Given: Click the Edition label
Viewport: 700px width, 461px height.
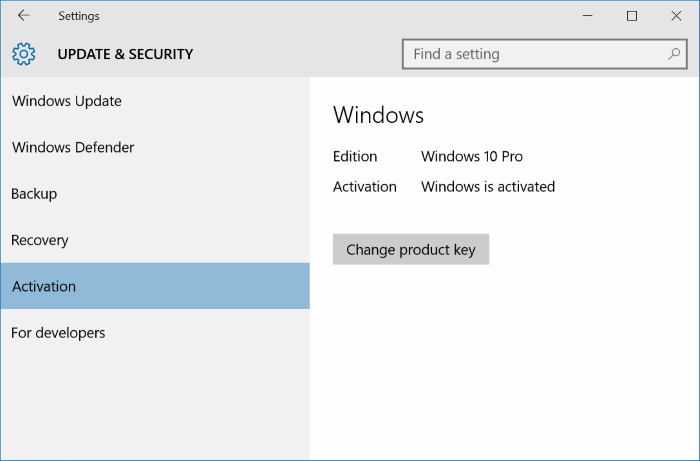Looking at the screenshot, I should (355, 156).
